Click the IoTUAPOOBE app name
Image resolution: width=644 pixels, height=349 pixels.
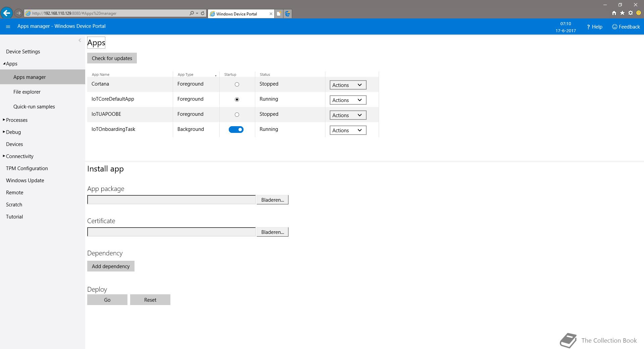click(106, 114)
